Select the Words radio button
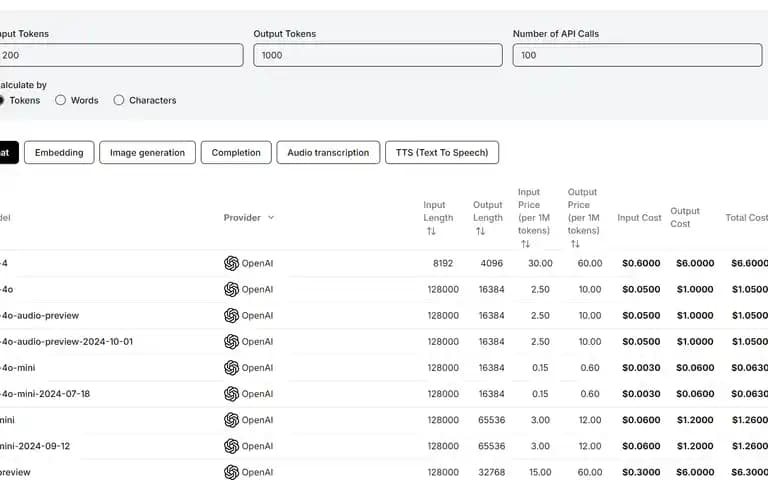Screen dimensions: 768x480 click(60, 100)
